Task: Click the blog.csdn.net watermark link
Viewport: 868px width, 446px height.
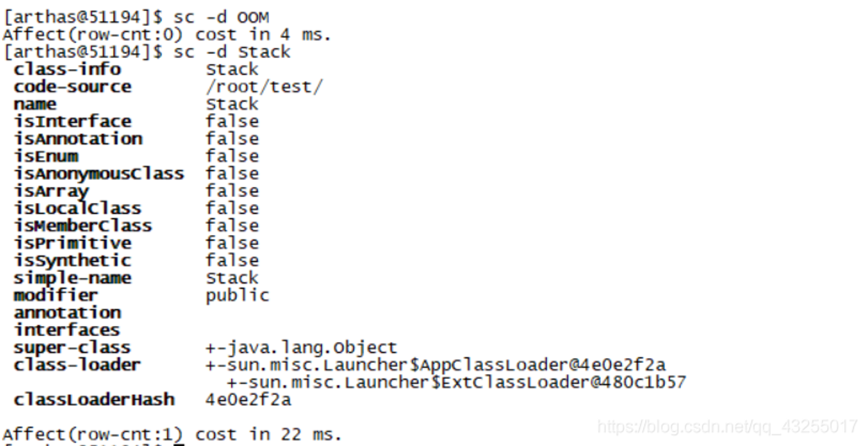Action: tap(727, 427)
